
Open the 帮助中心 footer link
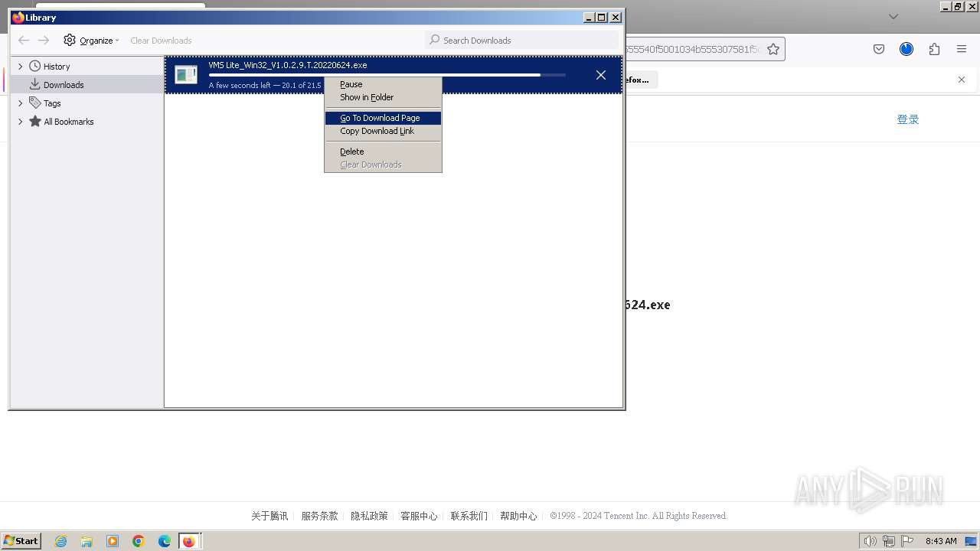pyautogui.click(x=518, y=516)
